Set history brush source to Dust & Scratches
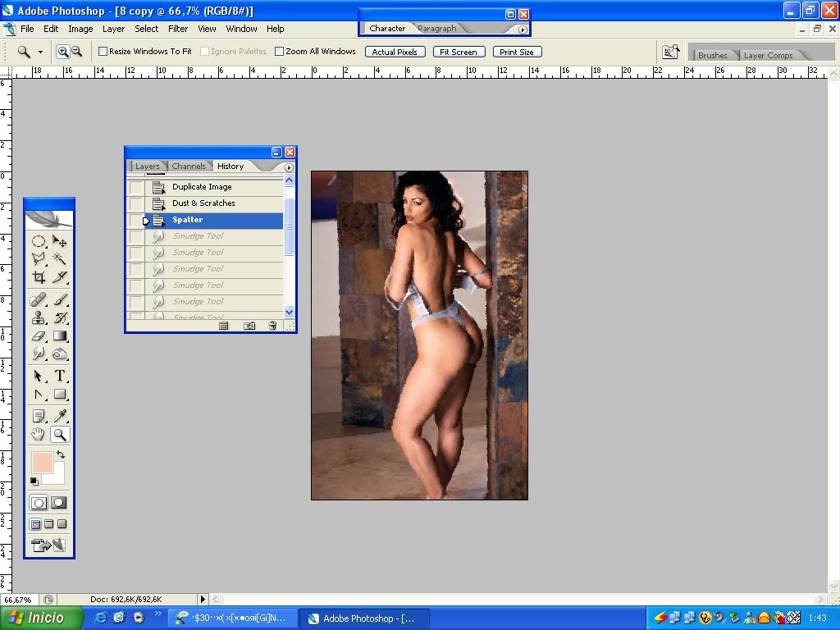Image resolution: width=840 pixels, height=630 pixels. point(136,203)
